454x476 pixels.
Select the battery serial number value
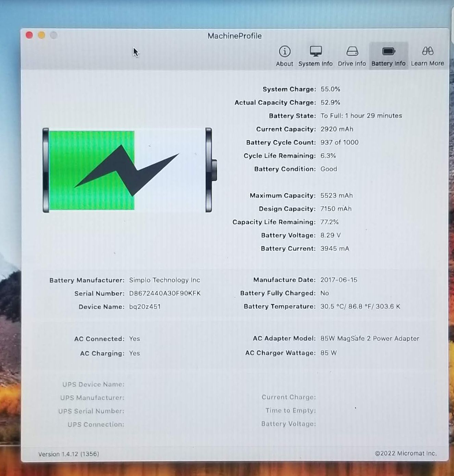165,293
